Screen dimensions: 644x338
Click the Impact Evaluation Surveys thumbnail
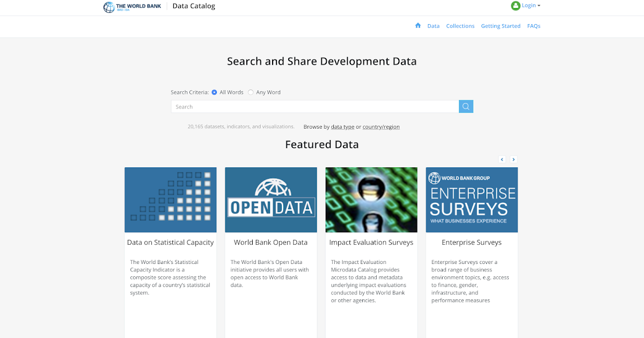click(x=371, y=200)
